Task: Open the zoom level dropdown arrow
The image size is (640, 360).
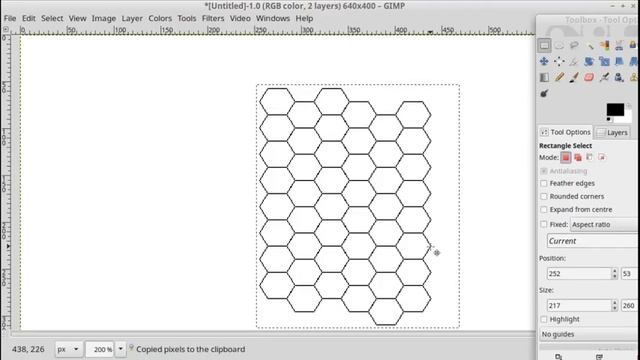Action: coord(120,349)
